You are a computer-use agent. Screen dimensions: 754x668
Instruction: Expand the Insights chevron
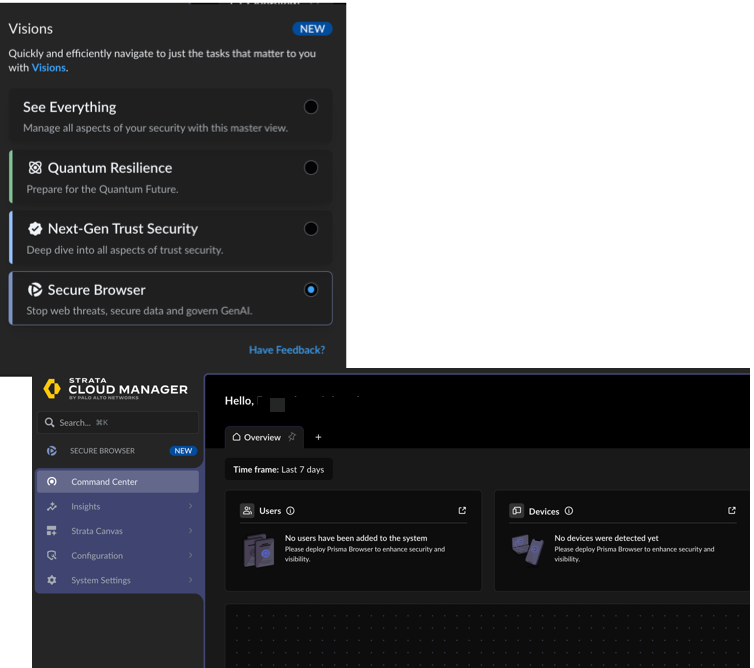point(190,506)
